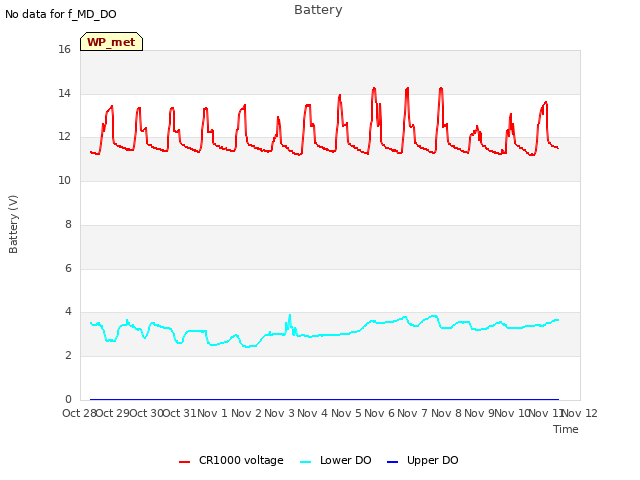Click the Nov 6 x-axis tick label

(379, 413)
